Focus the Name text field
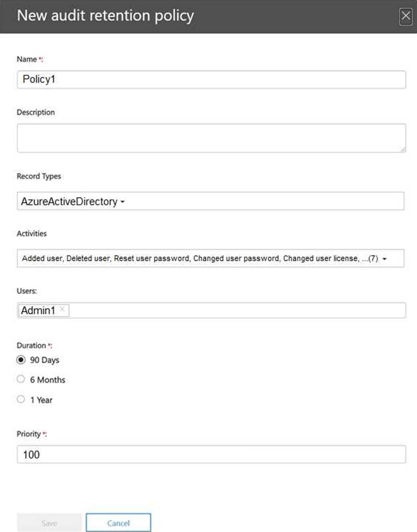The height and width of the screenshot is (532, 417). (211, 79)
